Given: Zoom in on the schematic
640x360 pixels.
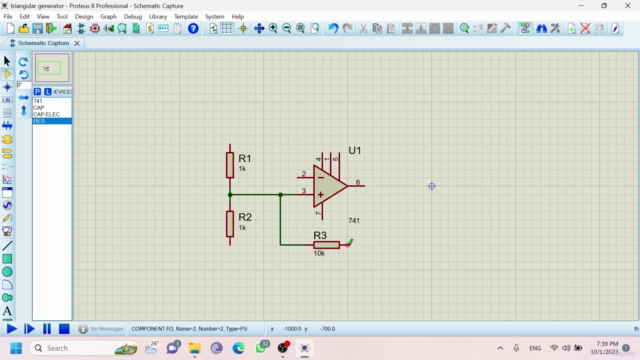Looking at the screenshot, I should 273,28.
